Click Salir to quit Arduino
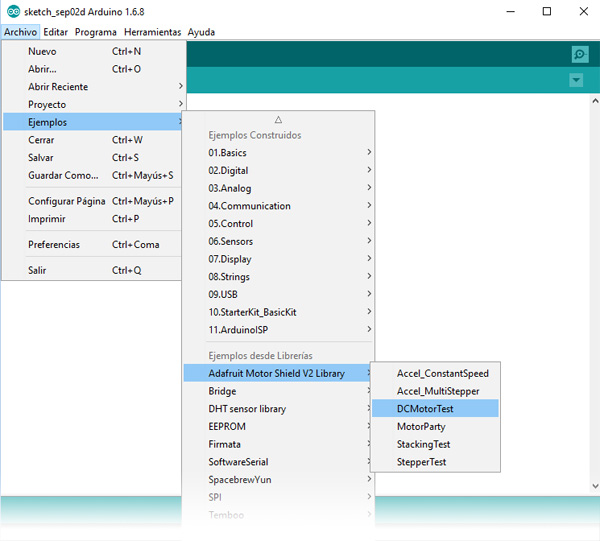The image size is (600, 541). coord(37,270)
